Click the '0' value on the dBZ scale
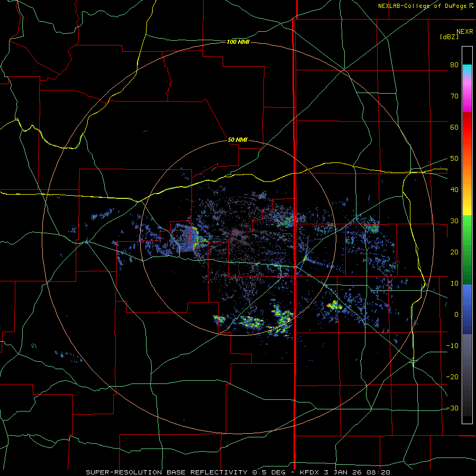Viewport: 476px width, 476px height. (456, 315)
